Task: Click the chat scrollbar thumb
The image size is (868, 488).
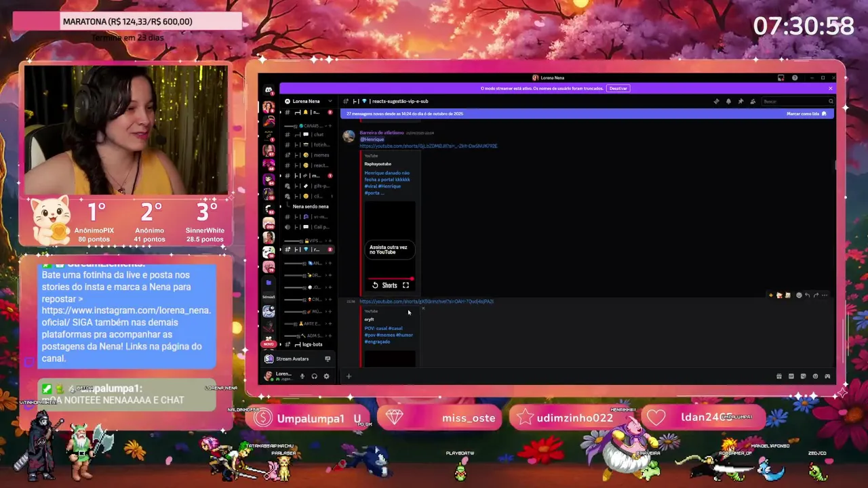Action: (x=835, y=165)
